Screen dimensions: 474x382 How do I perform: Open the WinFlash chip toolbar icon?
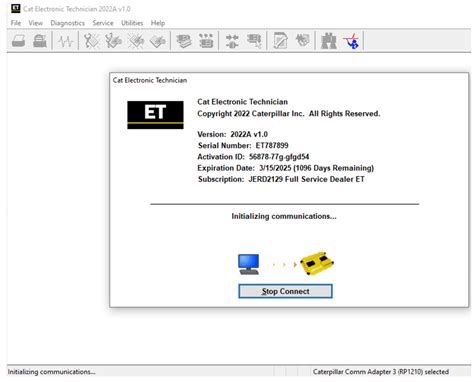tap(302, 41)
